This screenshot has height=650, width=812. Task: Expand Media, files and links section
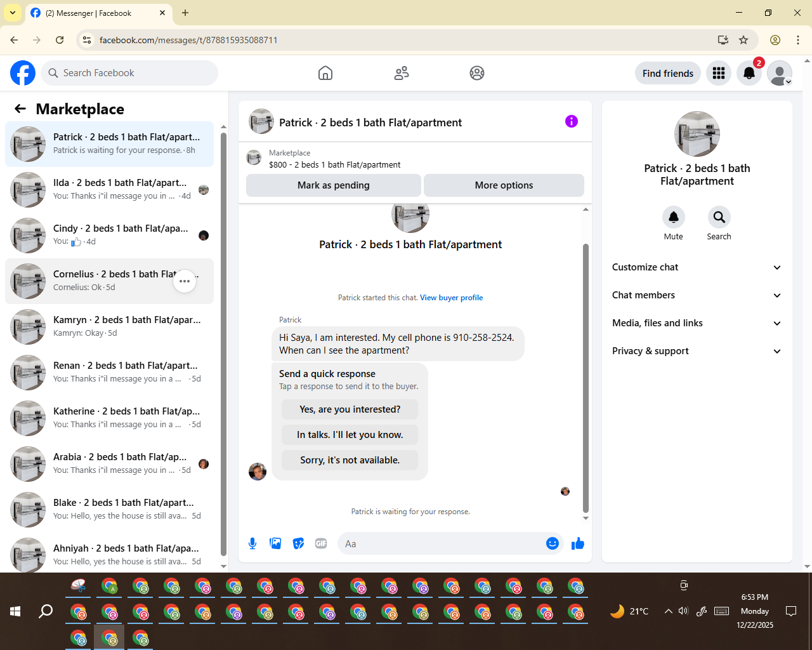pos(697,323)
